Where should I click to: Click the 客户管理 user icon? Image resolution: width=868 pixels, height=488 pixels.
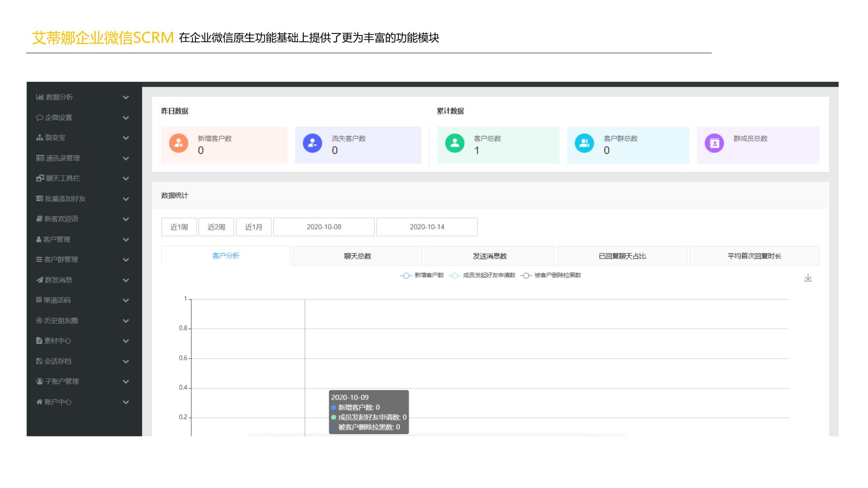[x=39, y=239]
